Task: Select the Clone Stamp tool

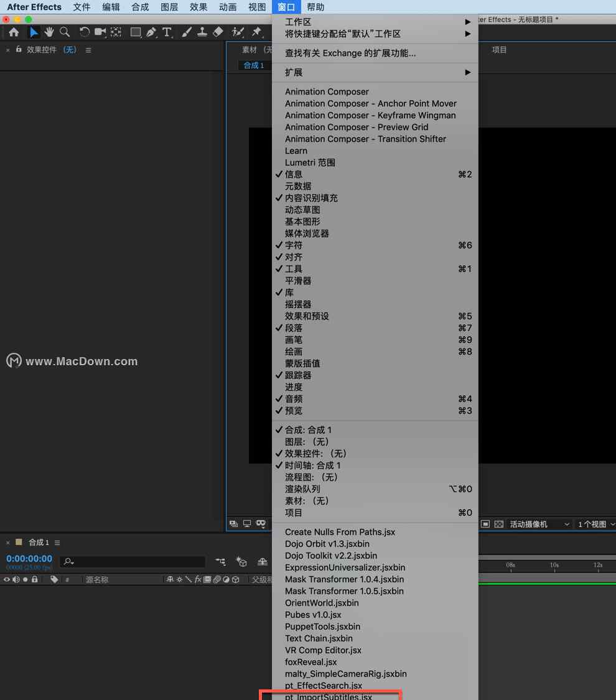Action: point(202,32)
